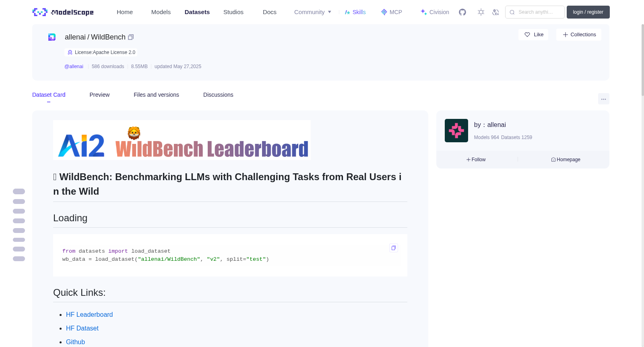Image resolution: width=644 pixels, height=347 pixels.
Task: Click the login / register button
Action: click(x=588, y=12)
